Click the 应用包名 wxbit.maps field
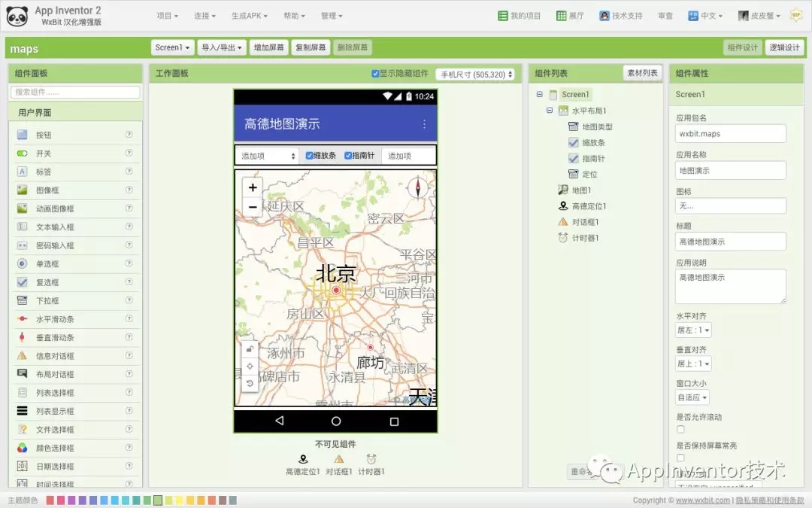The image size is (812, 508). [x=731, y=134]
